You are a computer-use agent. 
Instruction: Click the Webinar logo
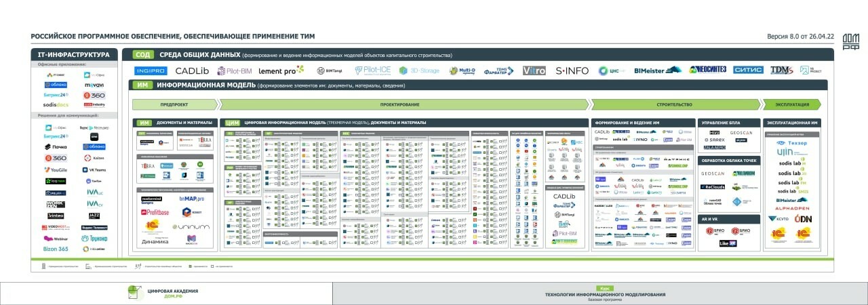(x=56, y=239)
